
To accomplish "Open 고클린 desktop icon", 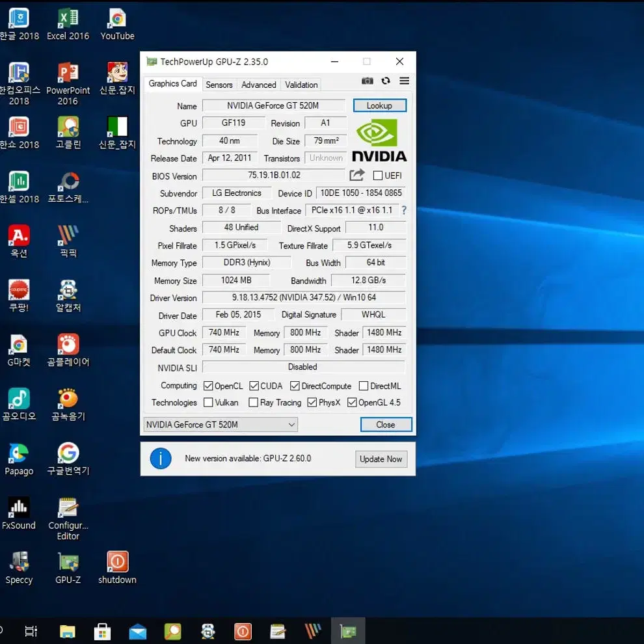I will (x=68, y=133).
